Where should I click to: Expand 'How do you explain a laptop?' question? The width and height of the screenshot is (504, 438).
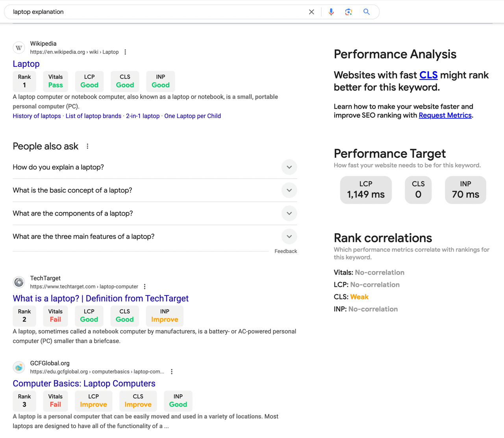tap(155, 167)
